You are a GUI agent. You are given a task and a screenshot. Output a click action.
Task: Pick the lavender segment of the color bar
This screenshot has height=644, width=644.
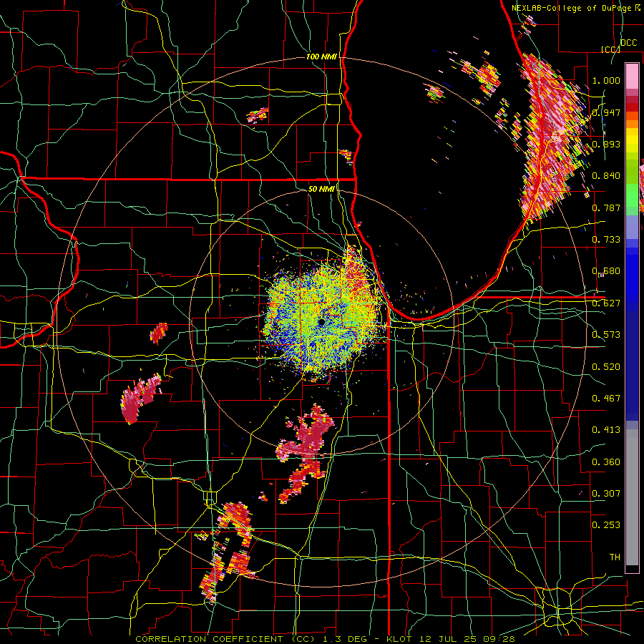(632, 228)
